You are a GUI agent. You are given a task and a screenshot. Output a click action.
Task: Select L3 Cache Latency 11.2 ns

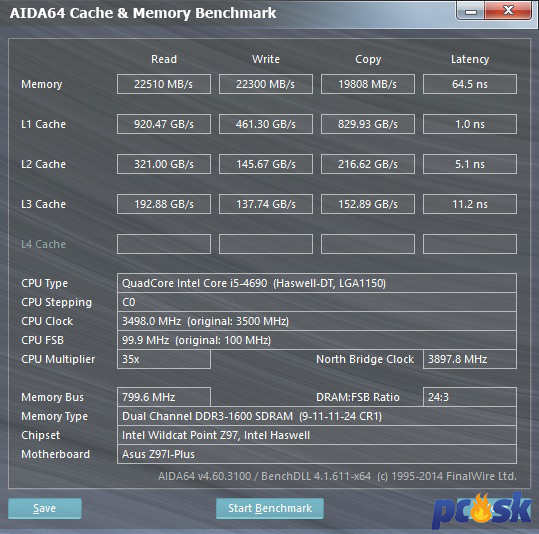click(x=470, y=204)
